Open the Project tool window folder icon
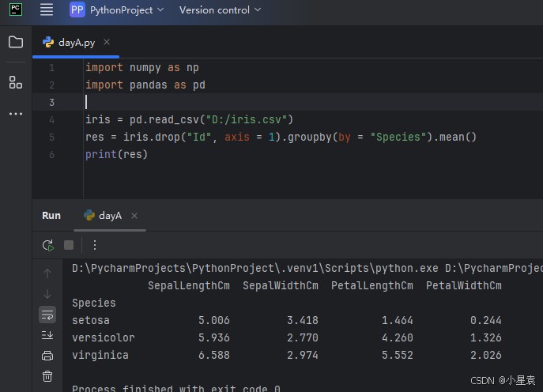 coord(16,42)
